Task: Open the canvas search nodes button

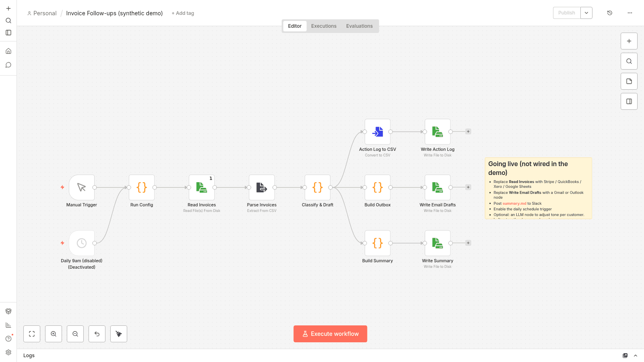Action: tap(629, 61)
